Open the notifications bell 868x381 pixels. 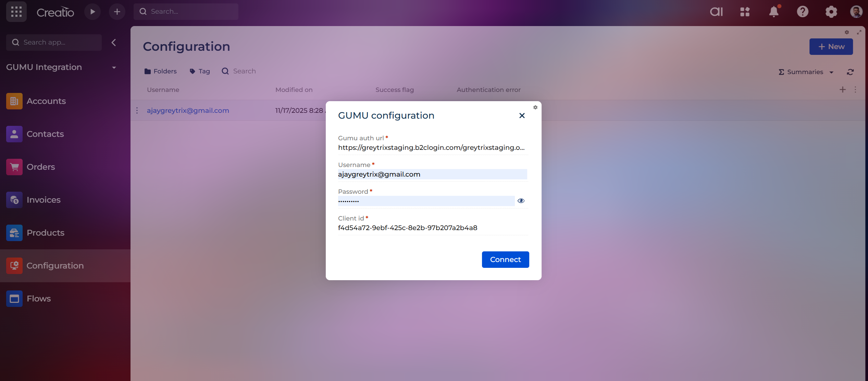(774, 12)
